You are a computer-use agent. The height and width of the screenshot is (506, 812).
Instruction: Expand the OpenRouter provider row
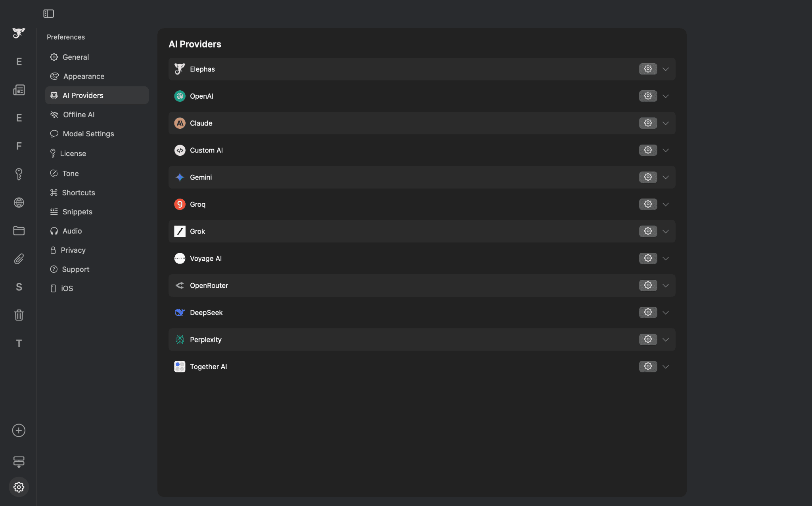pyautogui.click(x=665, y=285)
